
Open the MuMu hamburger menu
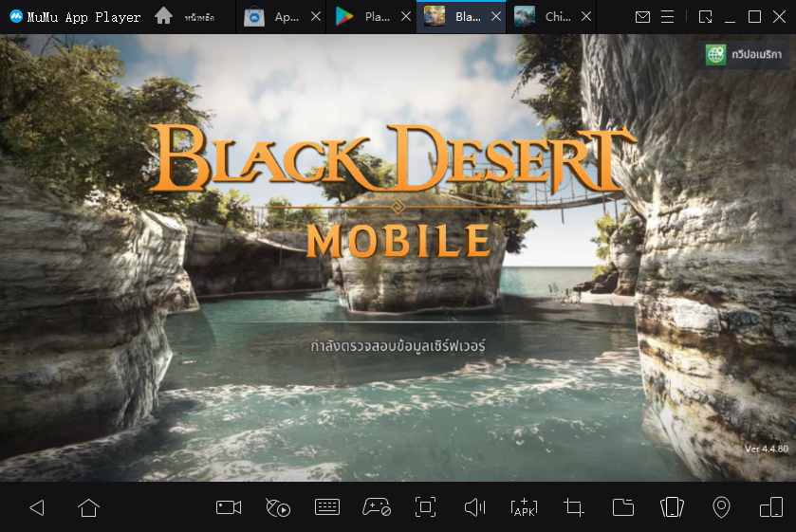pyautogui.click(x=669, y=17)
